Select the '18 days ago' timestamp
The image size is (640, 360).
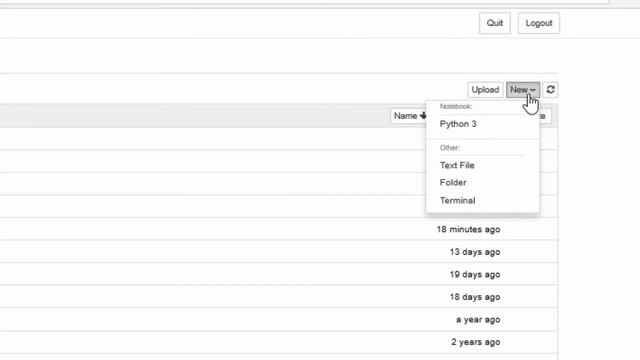pyautogui.click(x=475, y=297)
